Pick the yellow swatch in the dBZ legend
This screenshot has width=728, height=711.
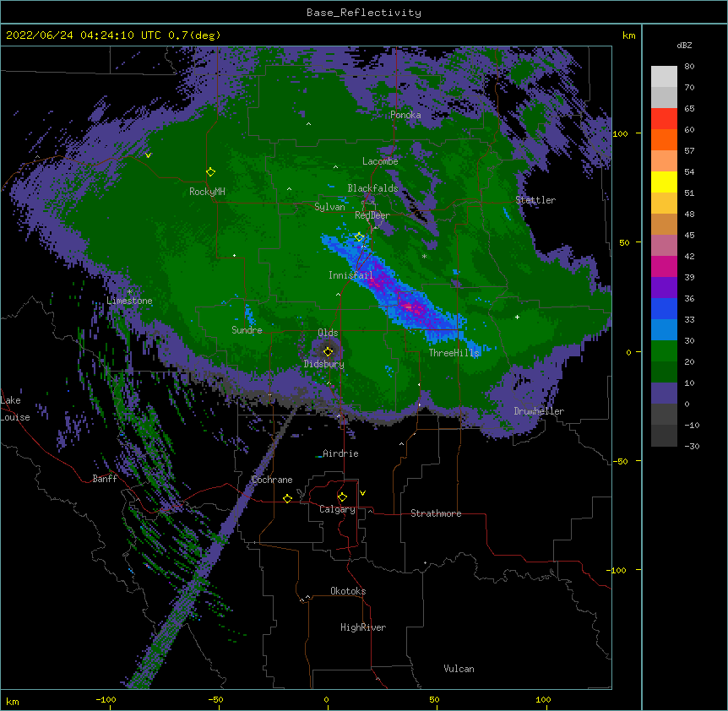pos(664,182)
